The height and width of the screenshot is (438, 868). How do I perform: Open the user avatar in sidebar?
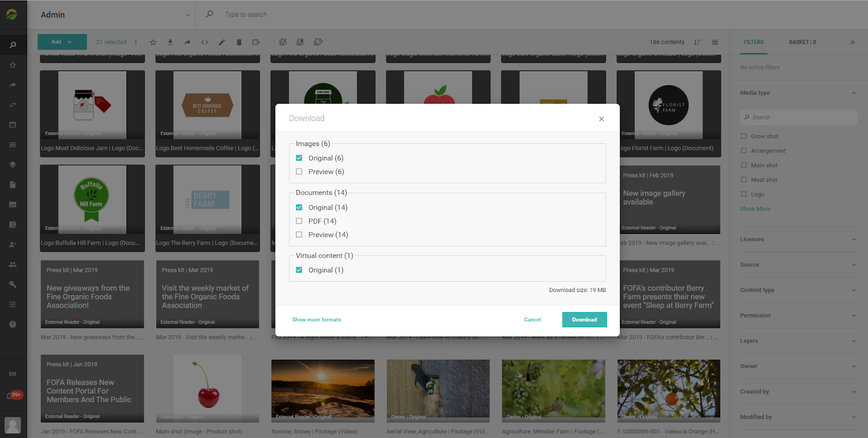click(12, 425)
